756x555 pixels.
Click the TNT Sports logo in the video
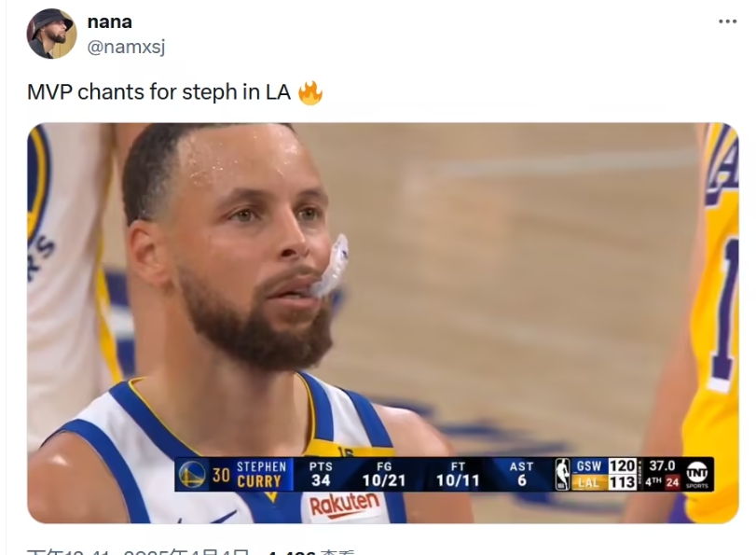click(697, 474)
